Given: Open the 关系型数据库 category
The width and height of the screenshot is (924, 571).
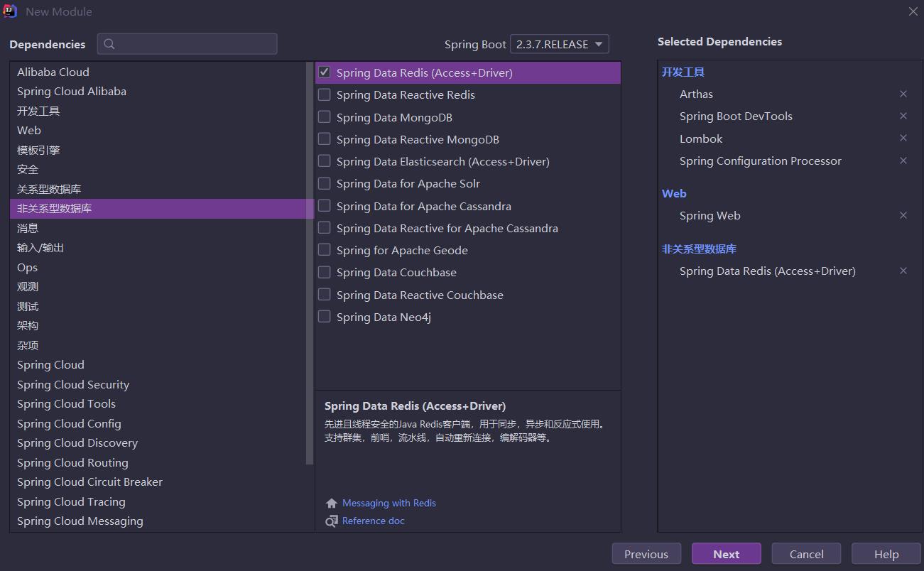Looking at the screenshot, I should 158,189.
